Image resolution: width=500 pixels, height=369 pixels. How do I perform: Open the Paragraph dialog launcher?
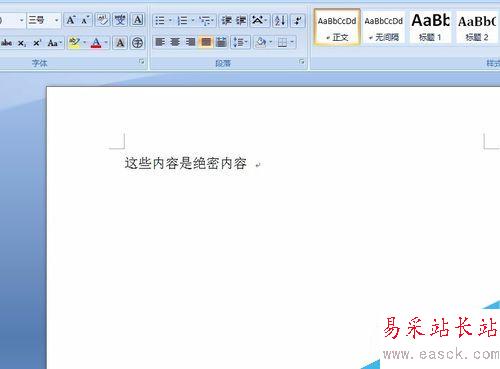coord(302,62)
